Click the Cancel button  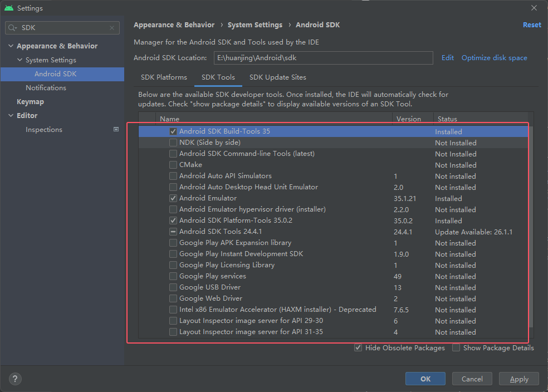(472, 379)
